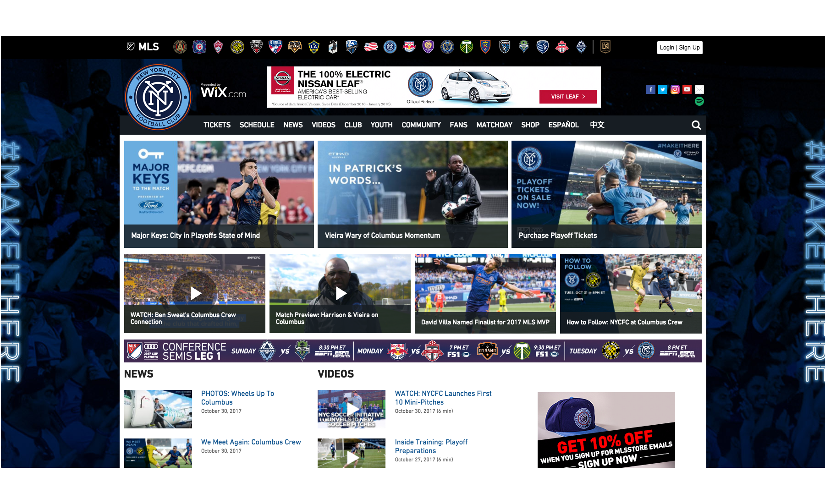Open Vieira Wary of Columbus Momentum story
The height and width of the screenshot is (504, 825).
(412, 194)
